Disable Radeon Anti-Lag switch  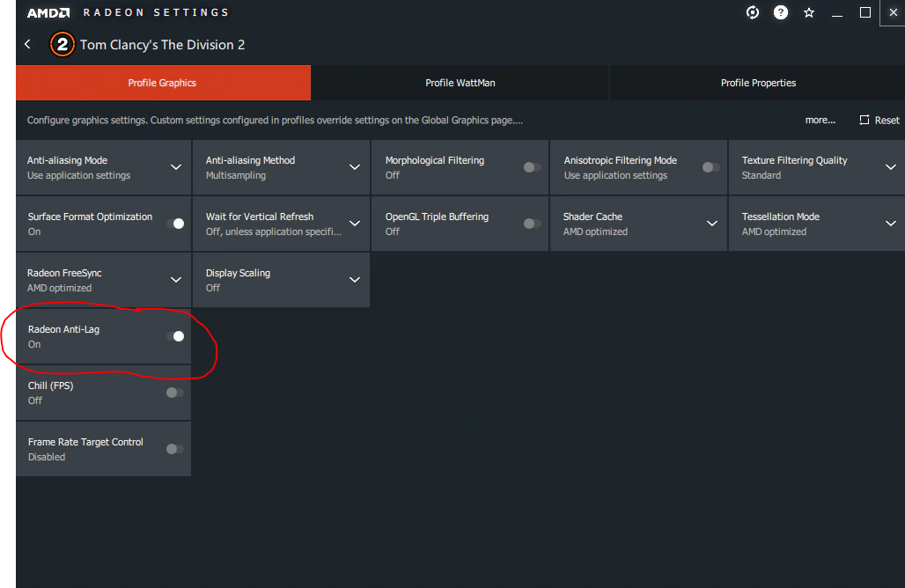click(x=175, y=336)
